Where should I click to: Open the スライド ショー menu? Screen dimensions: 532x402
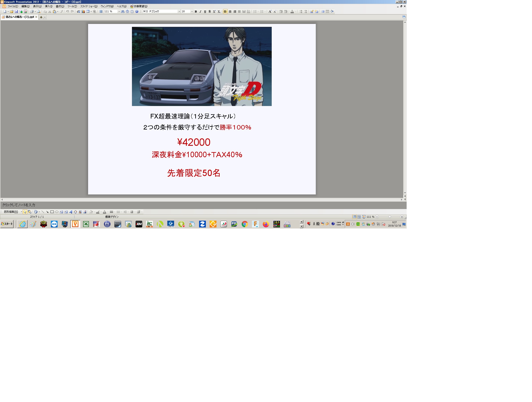coord(89,6)
